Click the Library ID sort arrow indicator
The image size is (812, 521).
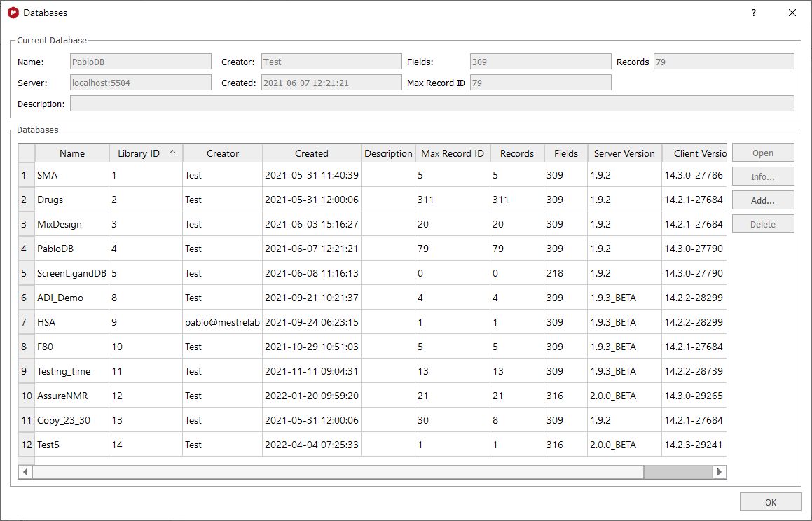(x=173, y=152)
